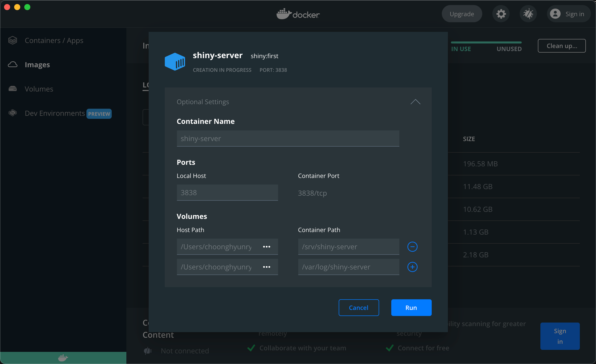Add another volume with plus icon
This screenshot has width=596, height=364.
[412, 267]
